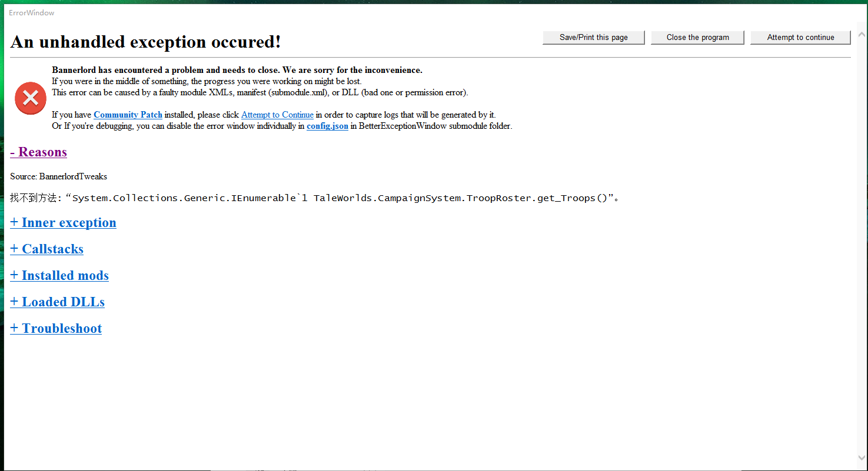Screen dimensions: 868x471
Task: Click the scrollbar down arrow
Action: click(862, 457)
